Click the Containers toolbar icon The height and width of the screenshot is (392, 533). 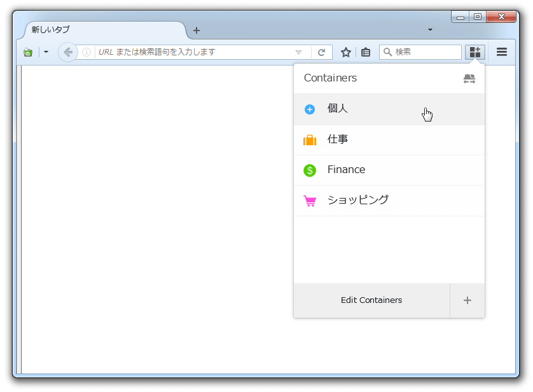pyautogui.click(x=475, y=52)
